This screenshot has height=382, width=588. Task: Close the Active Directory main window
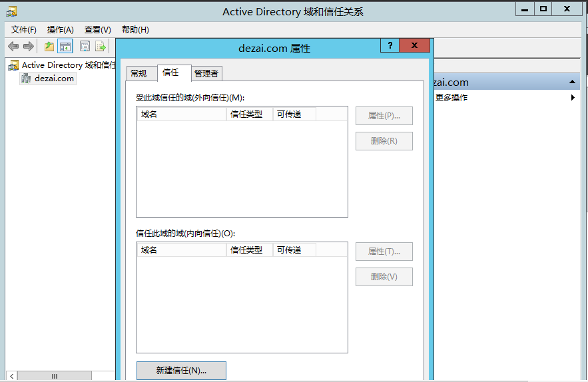(x=567, y=9)
